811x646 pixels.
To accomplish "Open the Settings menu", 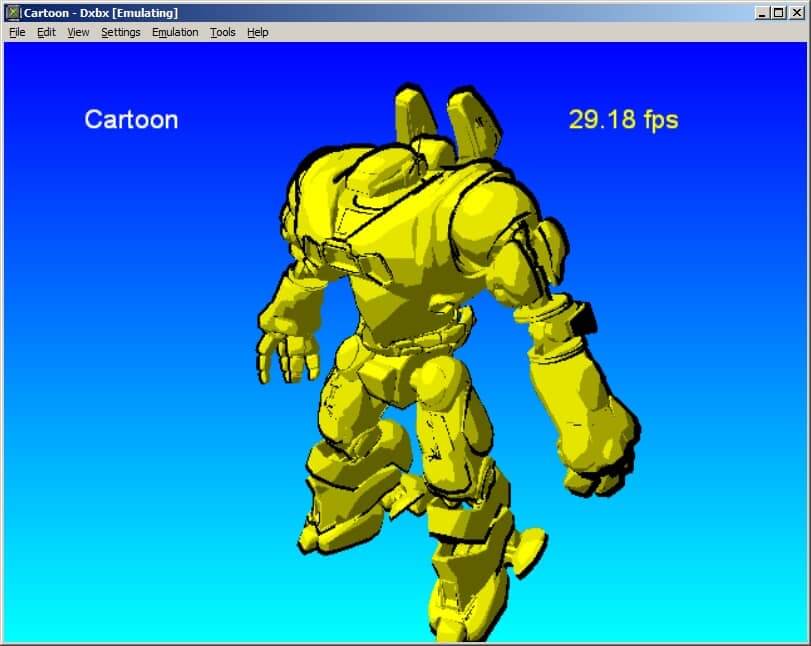I will click(120, 32).
